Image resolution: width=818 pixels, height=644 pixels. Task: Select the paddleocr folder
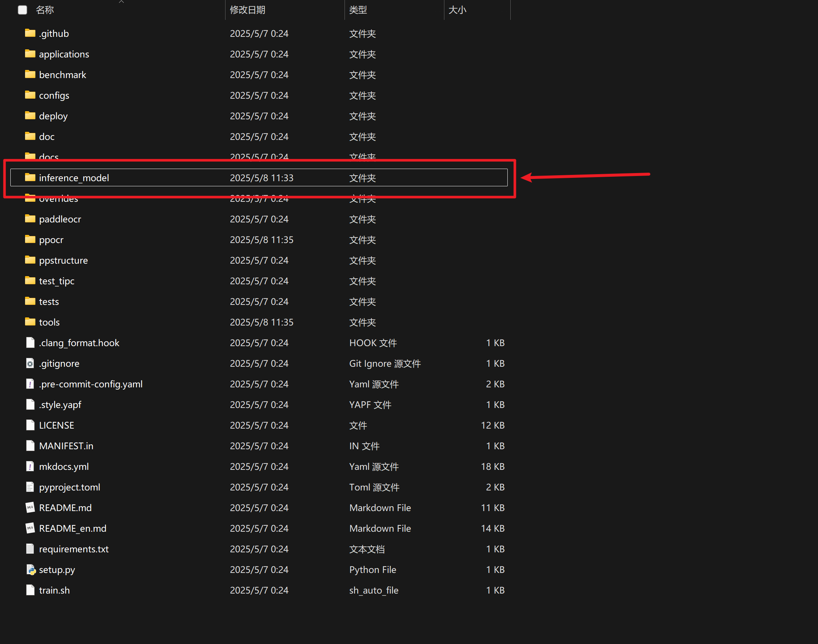60,219
